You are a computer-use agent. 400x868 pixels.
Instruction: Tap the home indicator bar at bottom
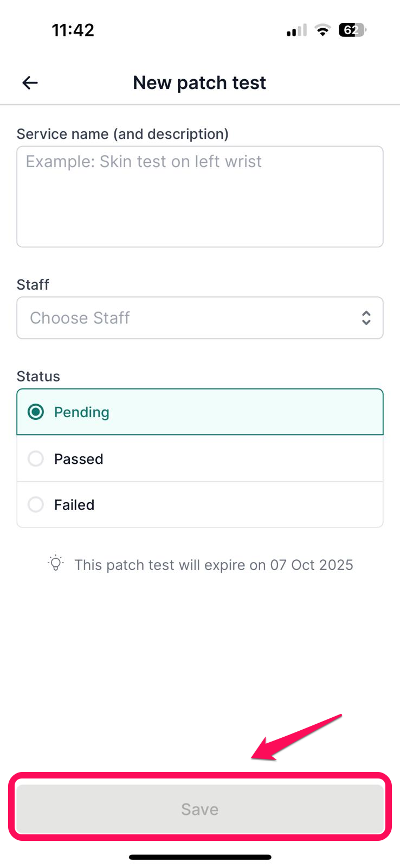click(x=199, y=857)
